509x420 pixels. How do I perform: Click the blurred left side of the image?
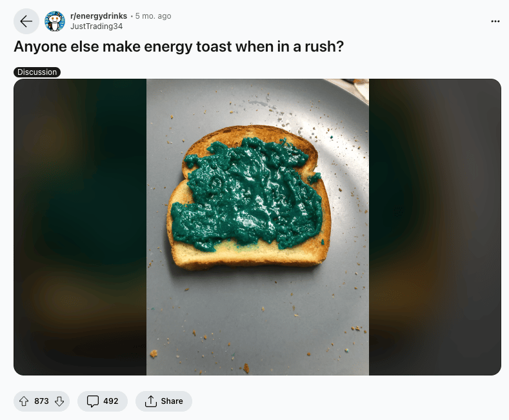coord(80,227)
